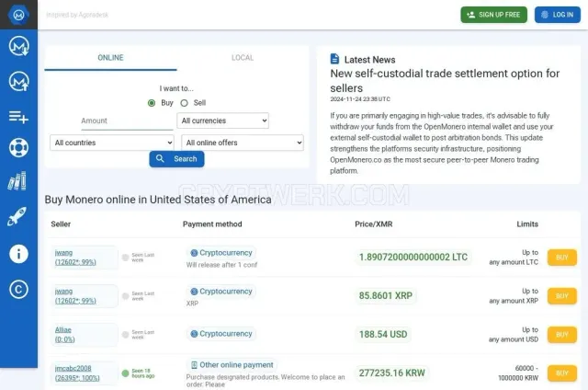Screen dimensions: 588x390
Task: Open the info circle sidebar icon
Action: point(18,254)
